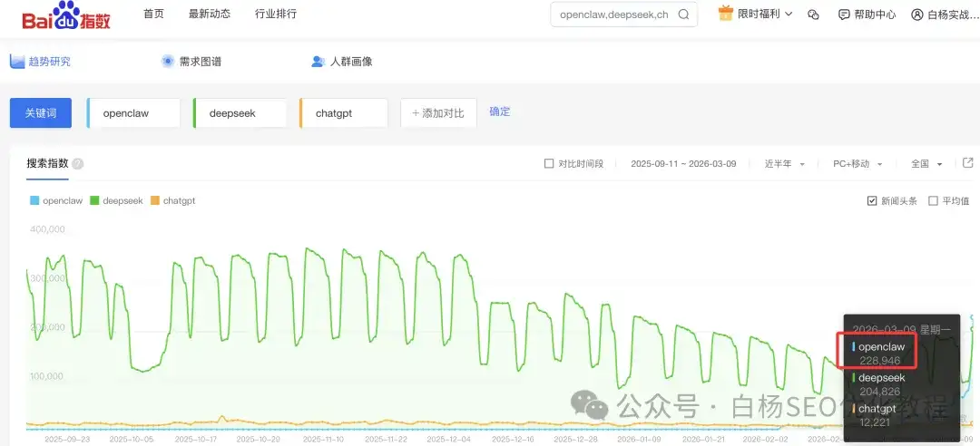Viewport: 980px width, 446px height.
Task: Click the top search box
Action: (x=623, y=15)
